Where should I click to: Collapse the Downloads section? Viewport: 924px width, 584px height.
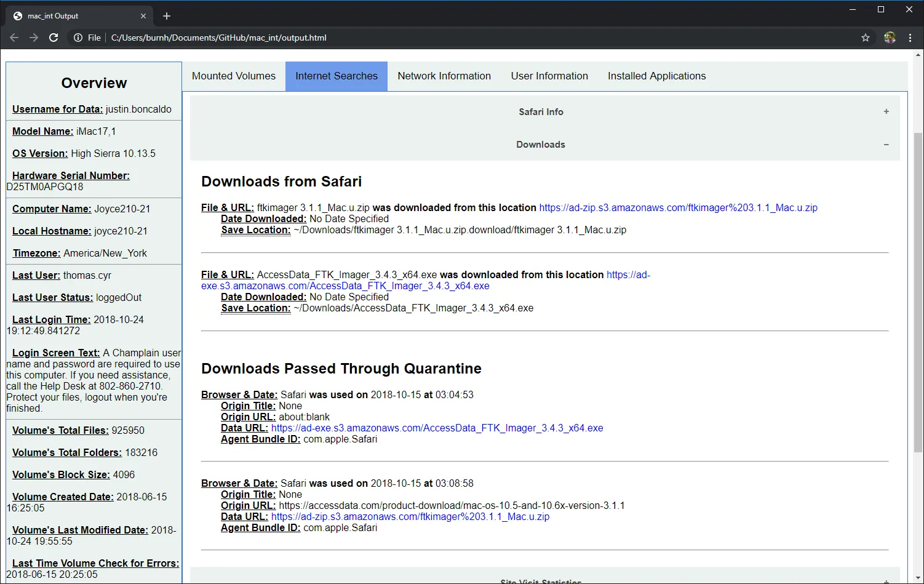545,145
